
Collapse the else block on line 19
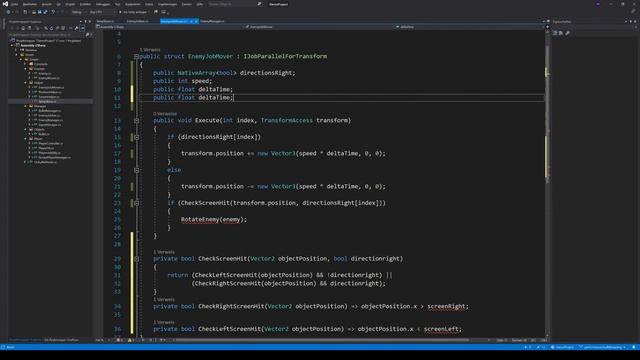[x=137, y=170]
